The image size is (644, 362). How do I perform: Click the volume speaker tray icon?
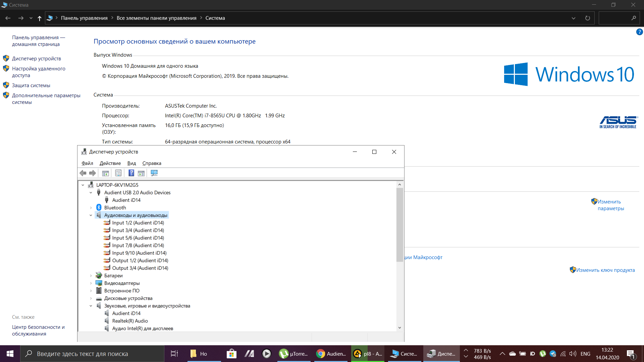coord(573,354)
